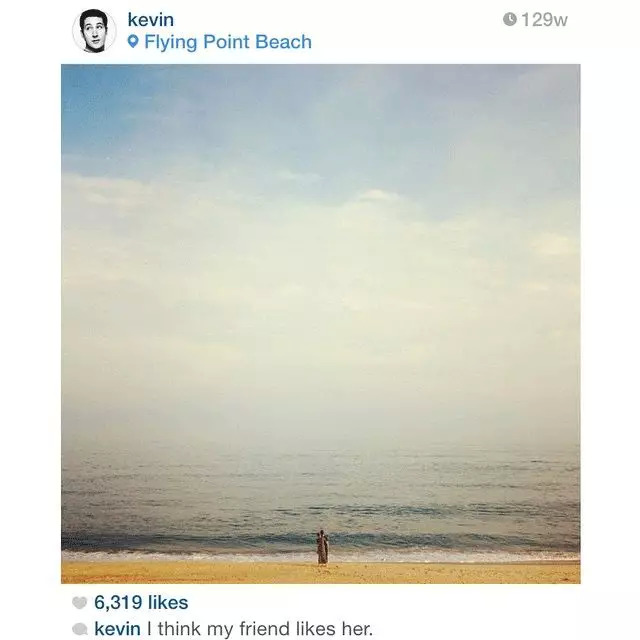640x640 pixels.
Task: Tap the blue sky at photo's upper-left
Action: pos(106,106)
